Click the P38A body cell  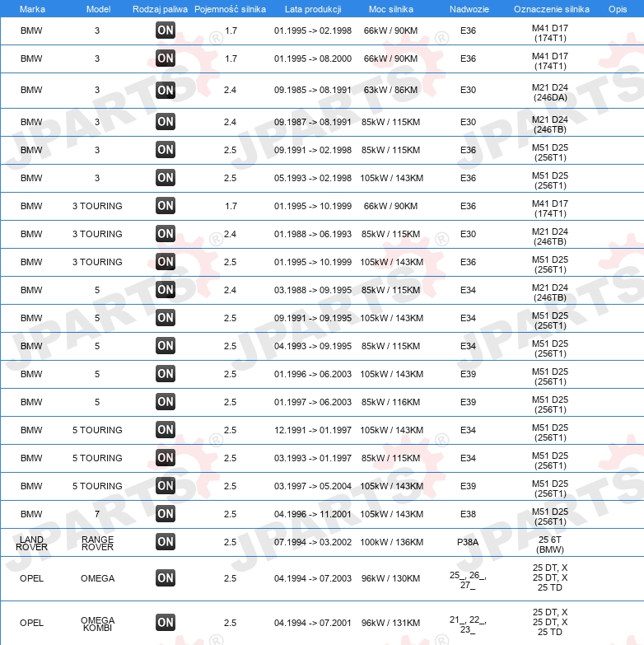tap(468, 542)
